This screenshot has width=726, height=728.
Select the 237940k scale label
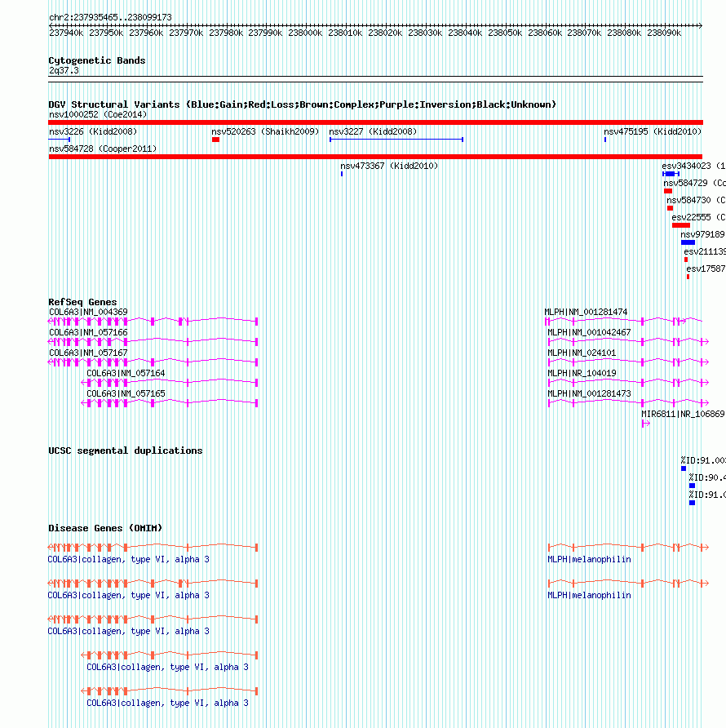point(66,33)
